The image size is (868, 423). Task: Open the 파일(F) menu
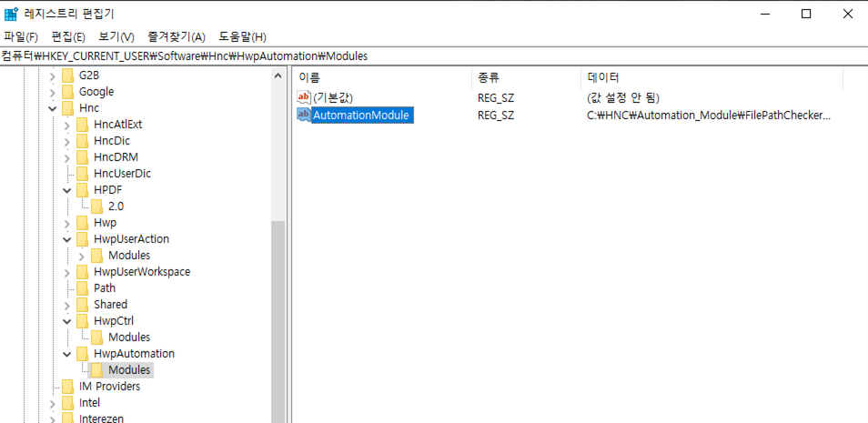pyautogui.click(x=21, y=37)
